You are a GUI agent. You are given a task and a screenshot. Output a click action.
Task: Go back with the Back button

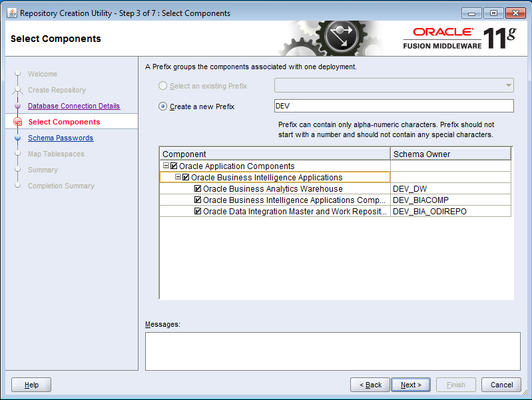pos(370,385)
